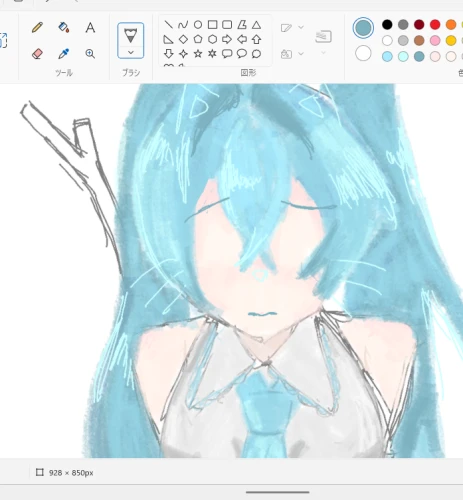463x500 pixels.
Task: Choose the Five-point star shape
Action: point(198,54)
